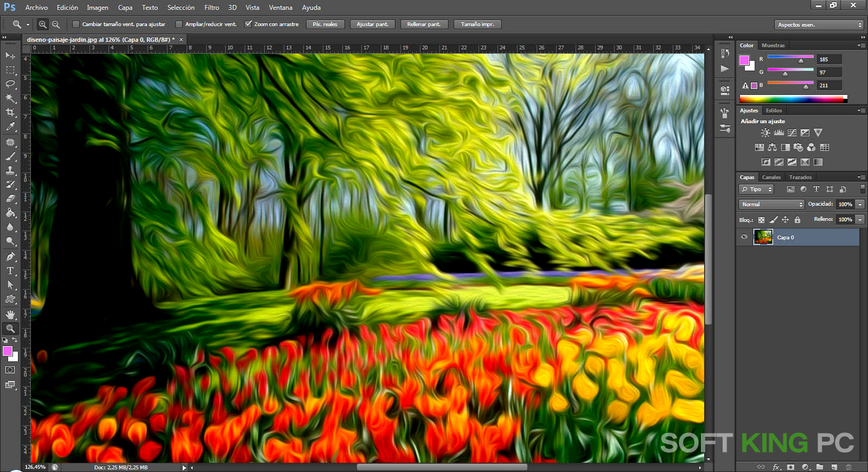
Task: Open the Tipo layer filter dropdown
Action: tap(756, 189)
